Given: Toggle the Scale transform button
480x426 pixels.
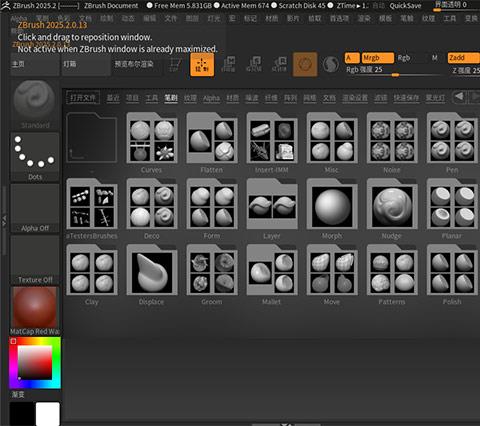Looking at the screenshot, I should tap(254, 65).
